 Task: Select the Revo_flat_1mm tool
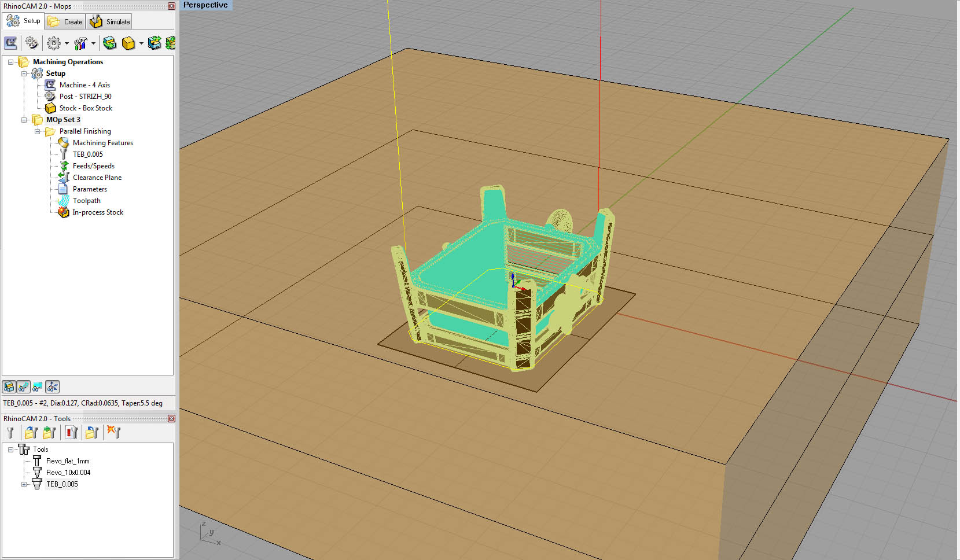(x=68, y=461)
